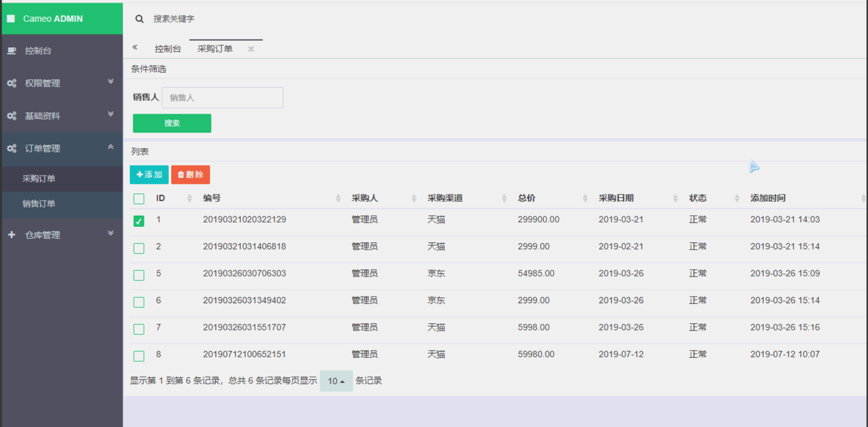Click the 仓库管理 plus icon
Viewport: 868px width, 427px height.
11,235
